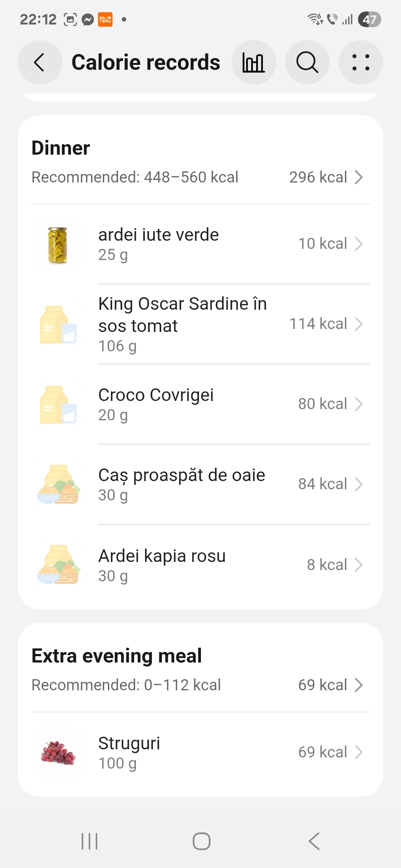401x868 pixels.
Task: Tap the ardei iute verde jar thumbnail
Action: tap(58, 245)
